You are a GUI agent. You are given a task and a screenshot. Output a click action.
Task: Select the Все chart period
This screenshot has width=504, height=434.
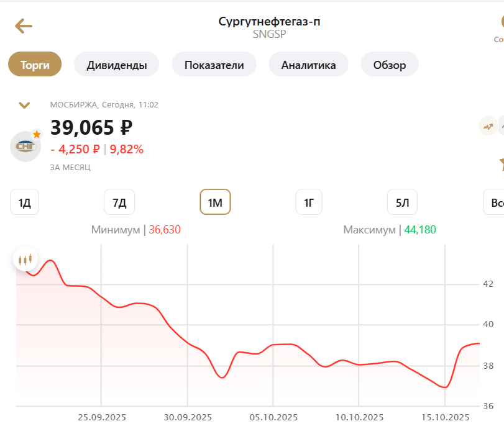coord(494,202)
